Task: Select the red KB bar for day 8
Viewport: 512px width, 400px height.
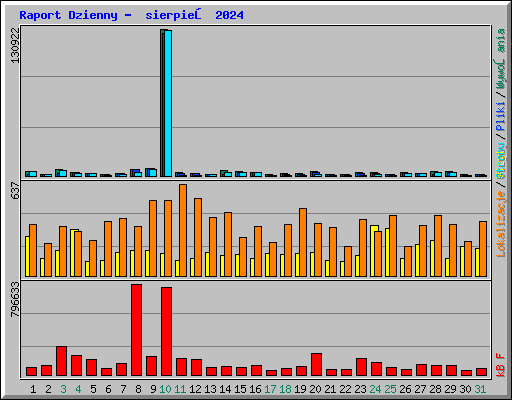Action: 136,330
